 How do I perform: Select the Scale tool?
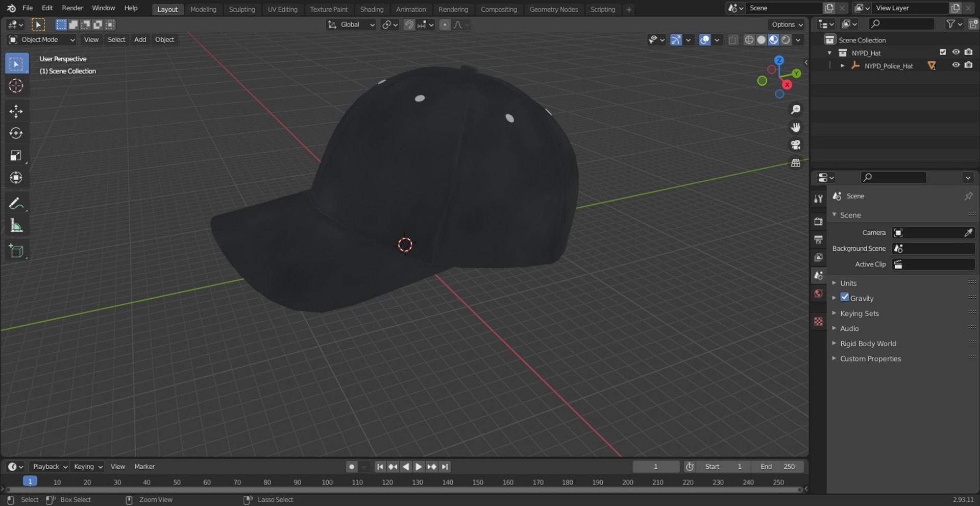pos(16,155)
